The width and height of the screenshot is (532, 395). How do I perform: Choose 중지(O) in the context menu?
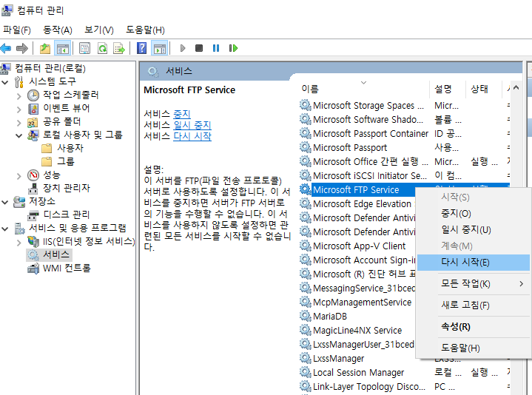pyautogui.click(x=474, y=213)
